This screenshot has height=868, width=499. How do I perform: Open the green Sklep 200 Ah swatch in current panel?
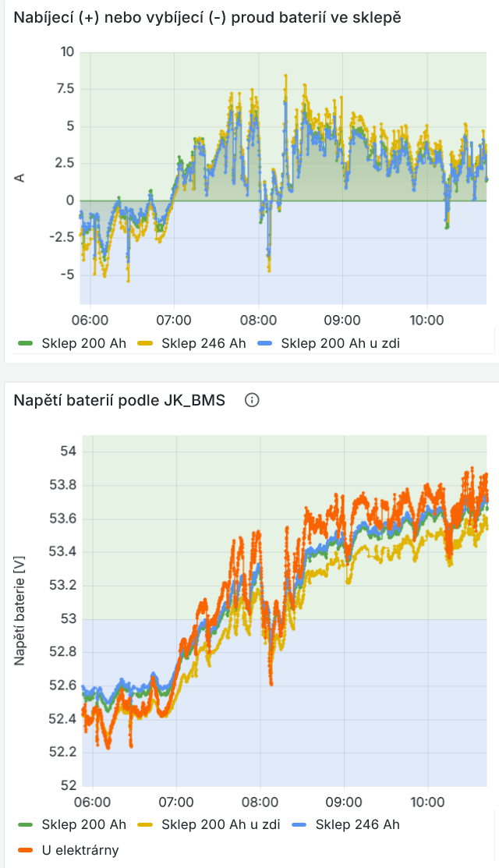(25, 343)
